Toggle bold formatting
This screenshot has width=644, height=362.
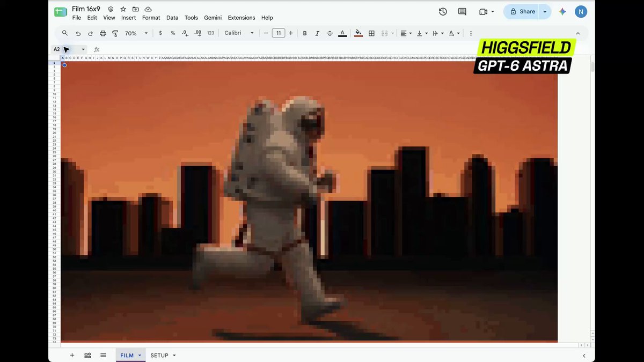[305, 33]
